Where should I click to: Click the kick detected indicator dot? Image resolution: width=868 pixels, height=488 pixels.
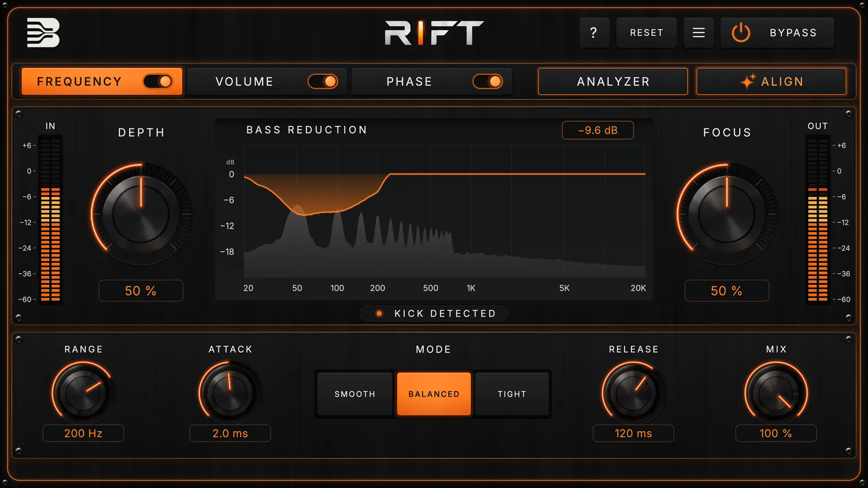pyautogui.click(x=379, y=313)
